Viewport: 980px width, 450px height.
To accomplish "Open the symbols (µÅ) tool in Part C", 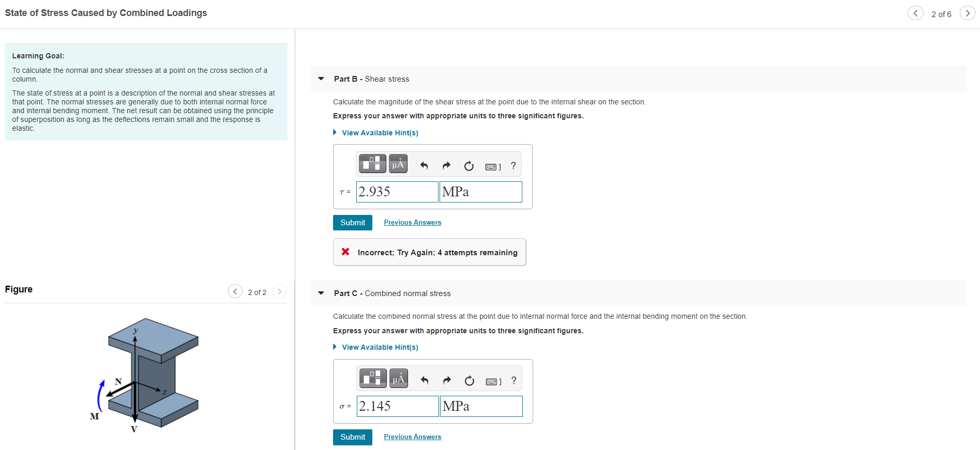I will click(399, 378).
